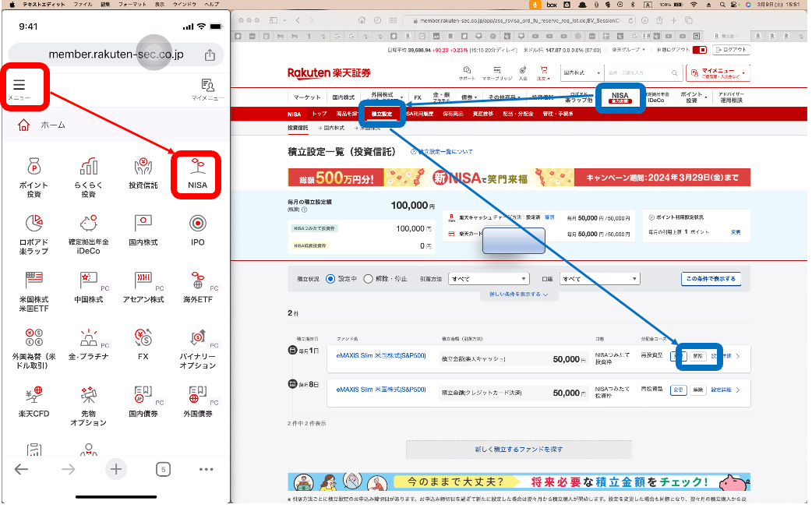The height and width of the screenshot is (508, 812).
Task: Open 中国株式 in the phone menu
Action: 89,288
